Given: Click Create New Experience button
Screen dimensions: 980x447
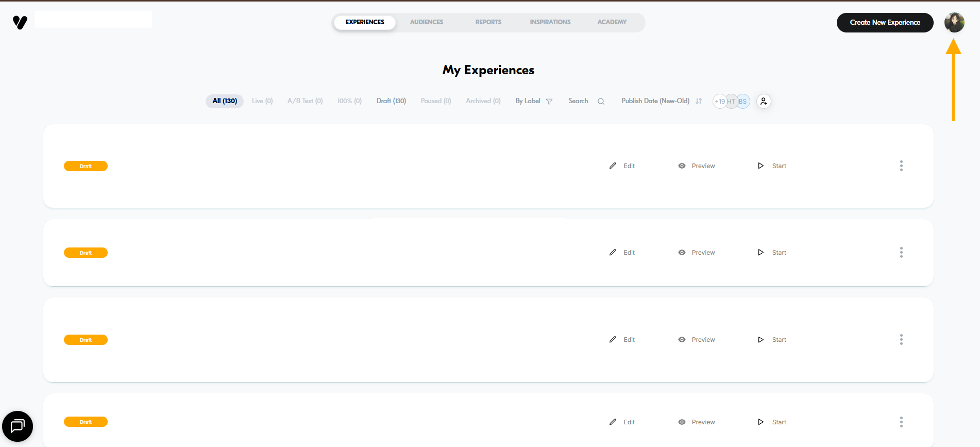Looking at the screenshot, I should [x=885, y=23].
